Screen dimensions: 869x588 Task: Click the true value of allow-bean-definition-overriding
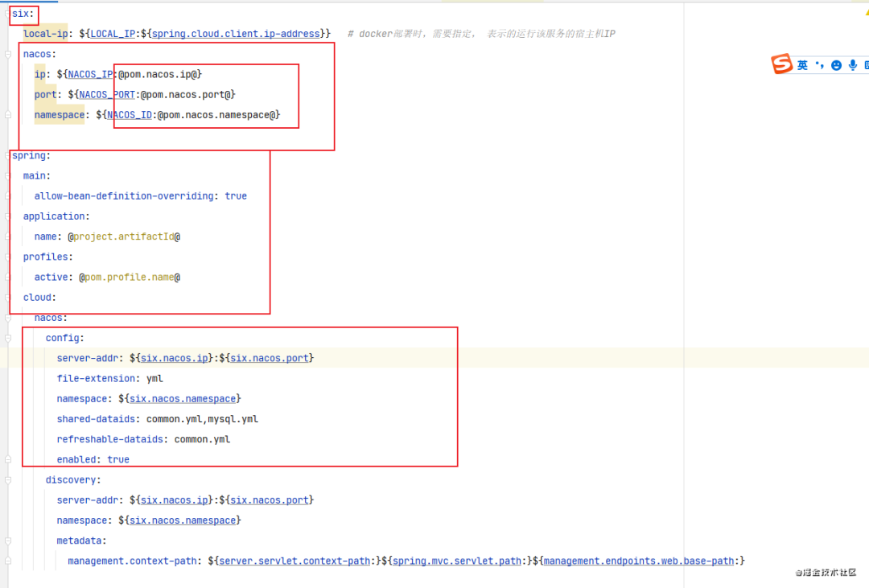pos(236,196)
